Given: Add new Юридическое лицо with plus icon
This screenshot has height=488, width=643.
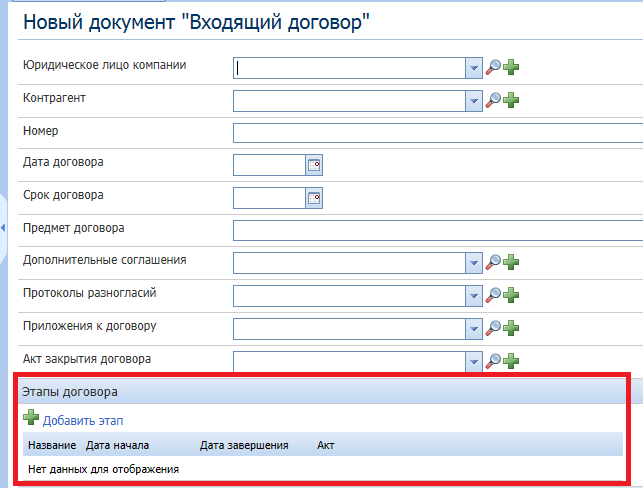Looking at the screenshot, I should click(512, 68).
